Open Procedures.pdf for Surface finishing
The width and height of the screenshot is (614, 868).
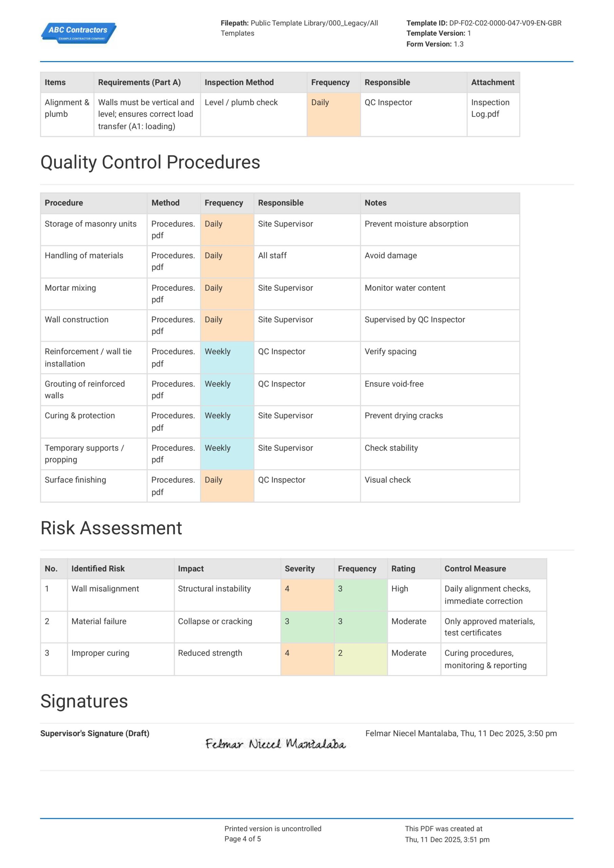pyautogui.click(x=173, y=486)
